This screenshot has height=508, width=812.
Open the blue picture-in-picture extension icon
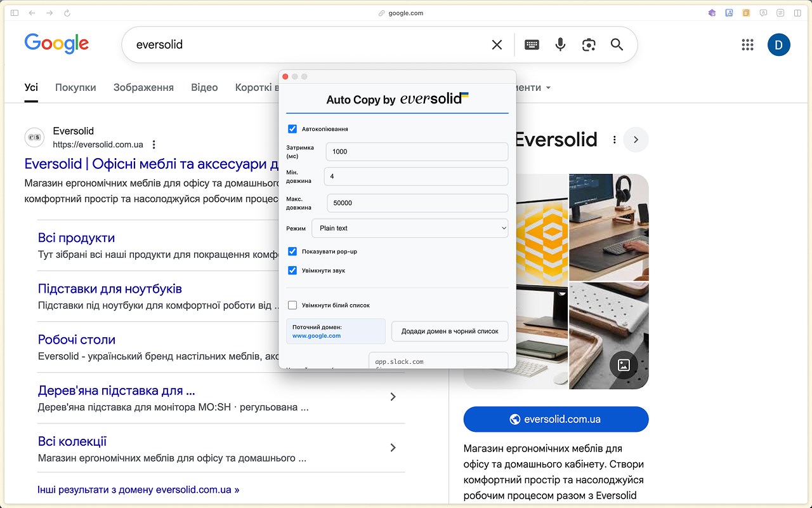[730, 13]
